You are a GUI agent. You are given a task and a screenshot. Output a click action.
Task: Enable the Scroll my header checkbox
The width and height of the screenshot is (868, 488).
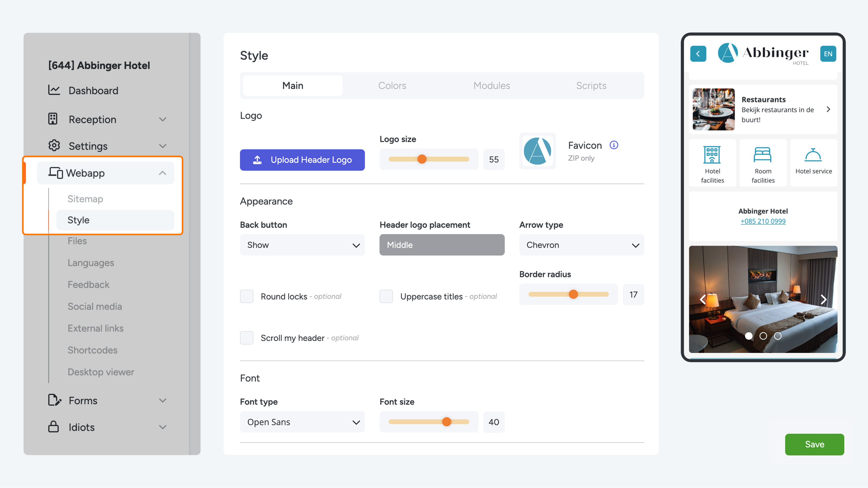coord(247,338)
